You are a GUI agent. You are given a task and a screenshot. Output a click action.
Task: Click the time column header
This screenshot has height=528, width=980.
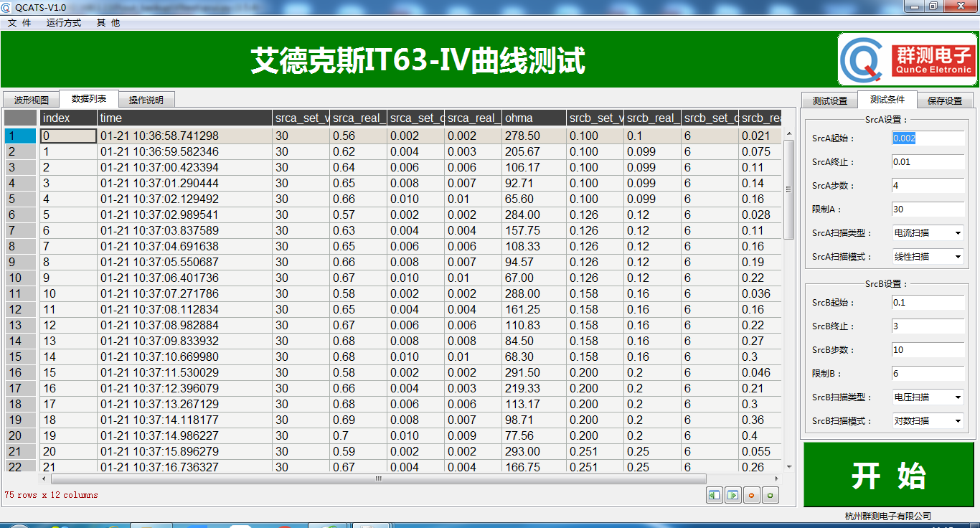tap(184, 118)
